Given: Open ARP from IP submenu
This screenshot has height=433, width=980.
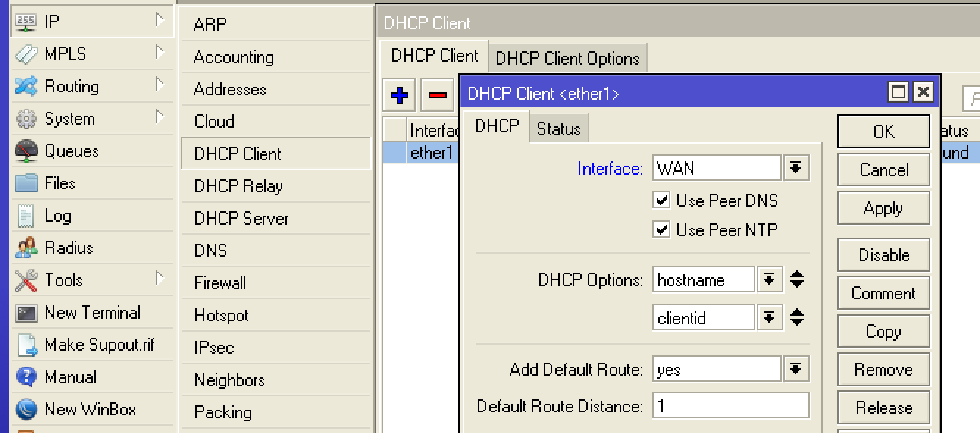Looking at the screenshot, I should [x=276, y=24].
